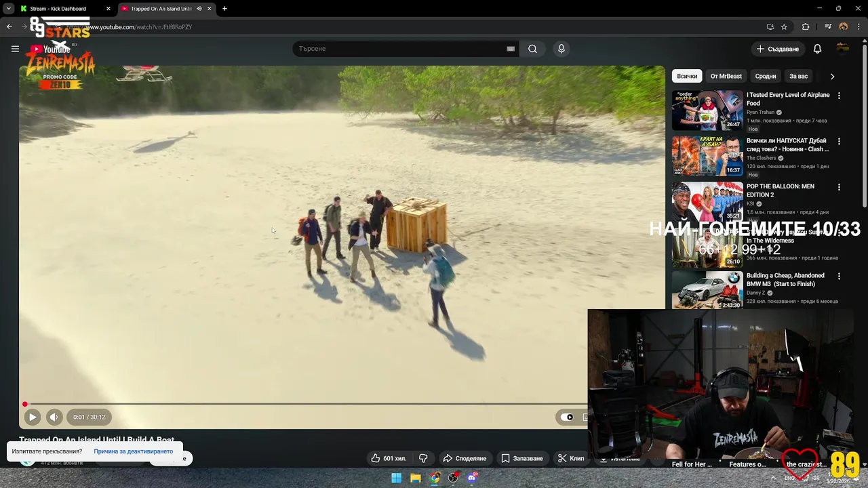Mute the tab via its speaker icon
Image resolution: width=868 pixels, height=488 pixels.
click(199, 9)
